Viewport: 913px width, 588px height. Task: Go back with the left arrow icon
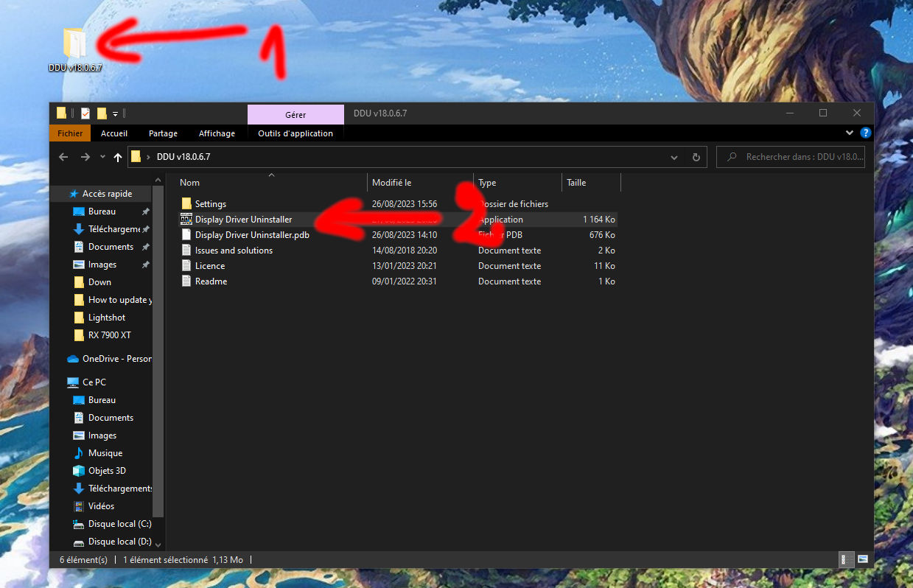coord(63,157)
